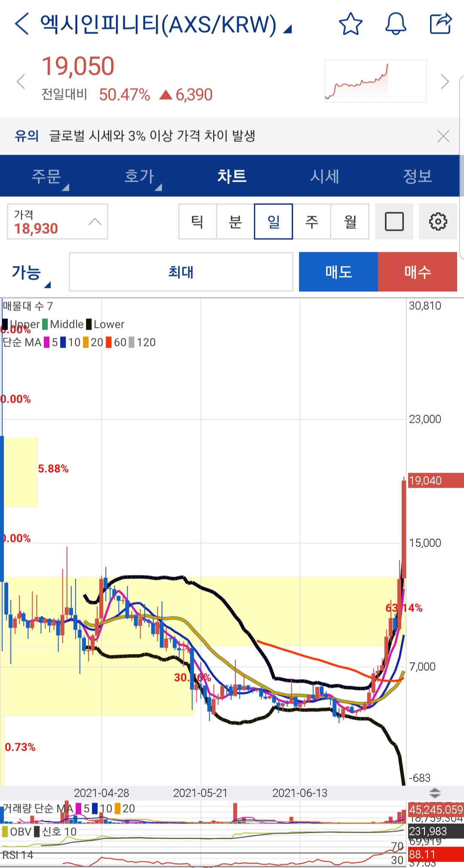Click the gray MA 120 legend swatch
Viewport: 464px width, 868px height.
[x=132, y=342]
